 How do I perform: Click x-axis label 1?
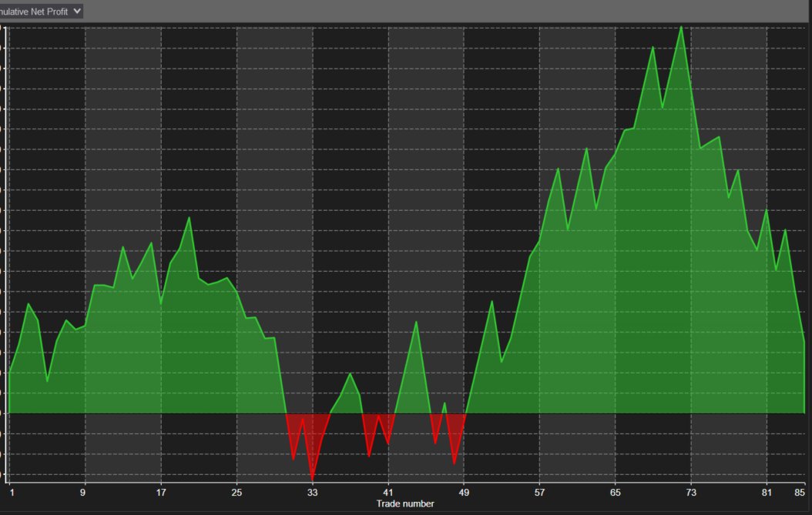(x=12, y=492)
